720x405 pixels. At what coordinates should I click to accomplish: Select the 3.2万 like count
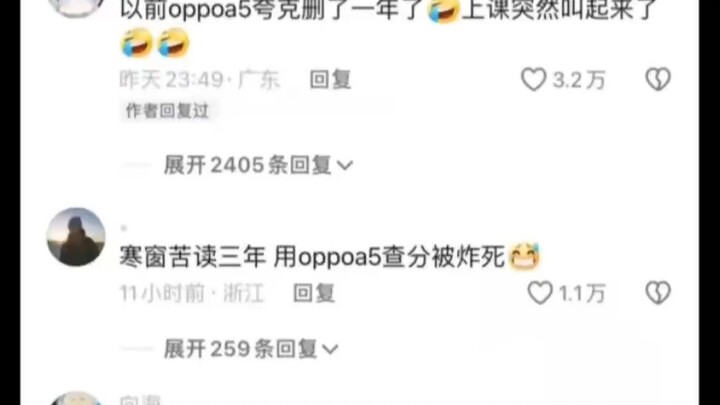click(x=579, y=80)
